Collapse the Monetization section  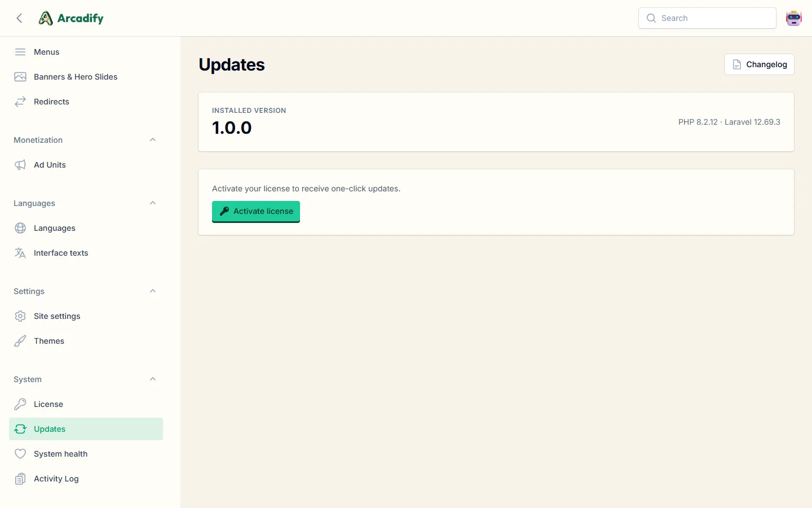click(153, 140)
